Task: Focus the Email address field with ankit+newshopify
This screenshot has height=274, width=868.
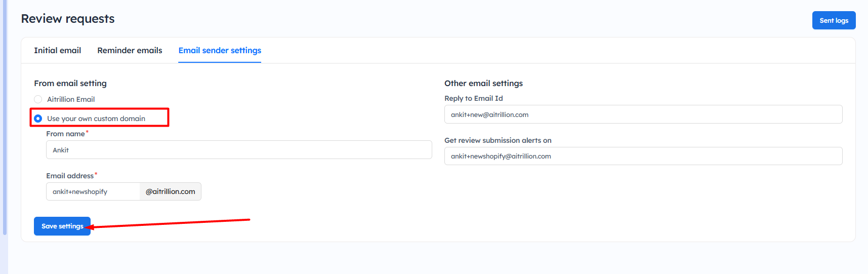Action: (x=93, y=191)
